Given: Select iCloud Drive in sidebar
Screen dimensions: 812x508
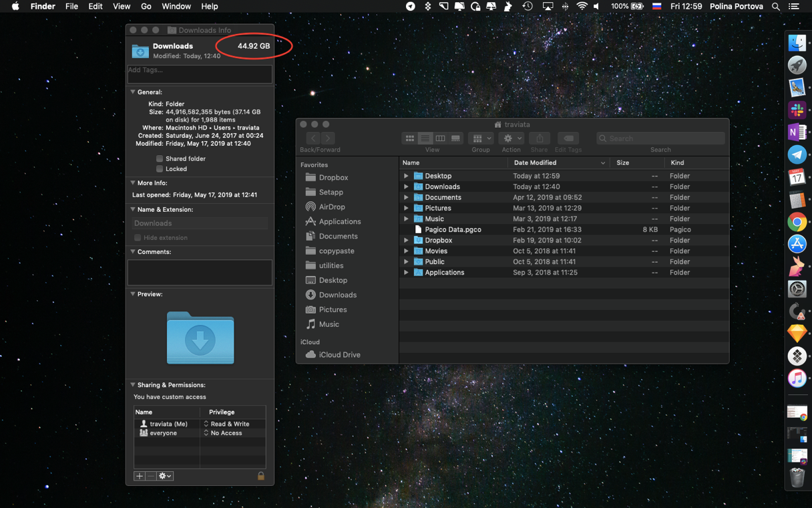Looking at the screenshot, I should coord(339,355).
